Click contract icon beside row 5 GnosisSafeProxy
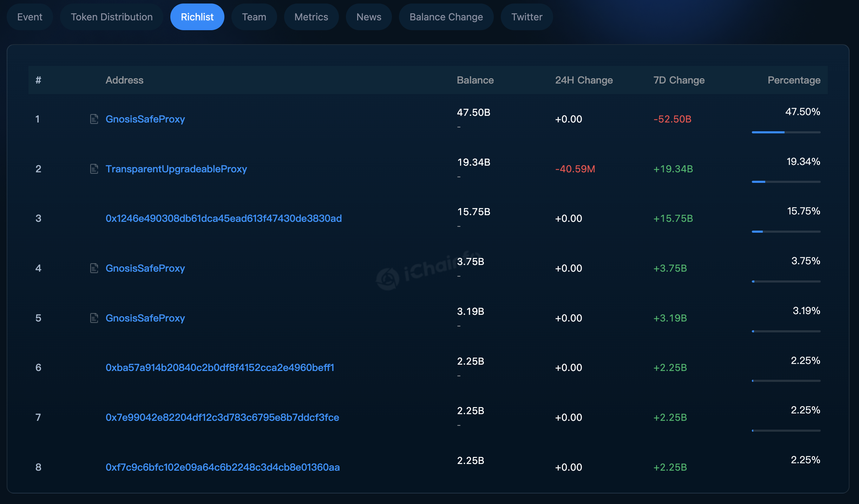 (x=94, y=318)
